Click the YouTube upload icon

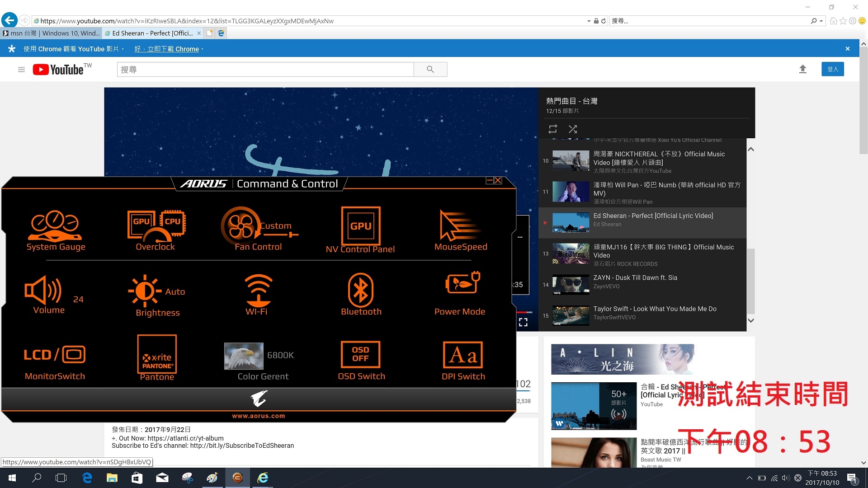(803, 69)
